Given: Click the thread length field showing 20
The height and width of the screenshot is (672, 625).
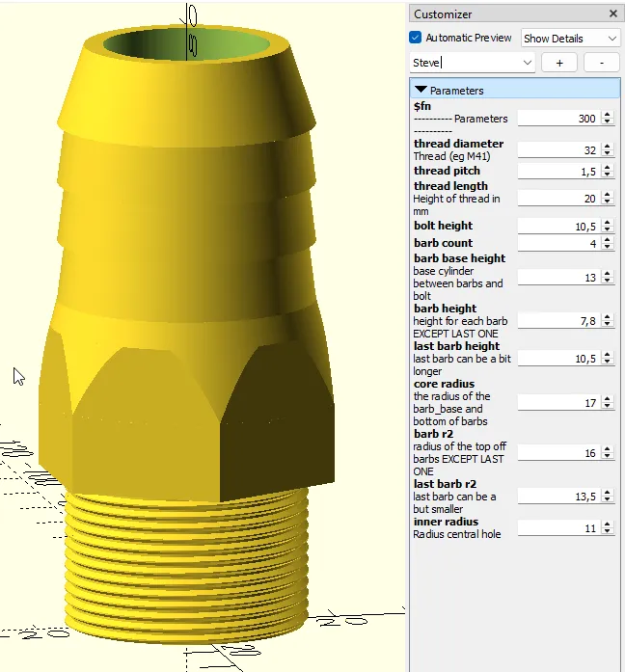Looking at the screenshot, I should click(x=558, y=198).
